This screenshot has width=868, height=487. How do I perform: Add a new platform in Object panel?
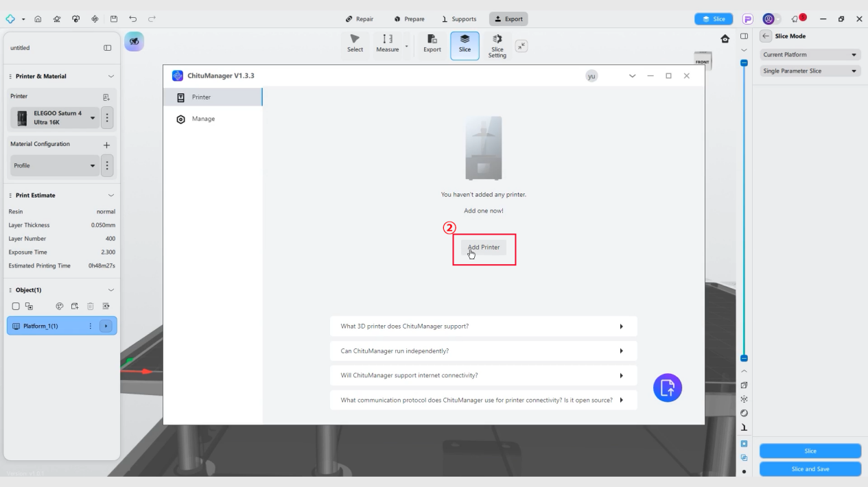[x=75, y=307]
